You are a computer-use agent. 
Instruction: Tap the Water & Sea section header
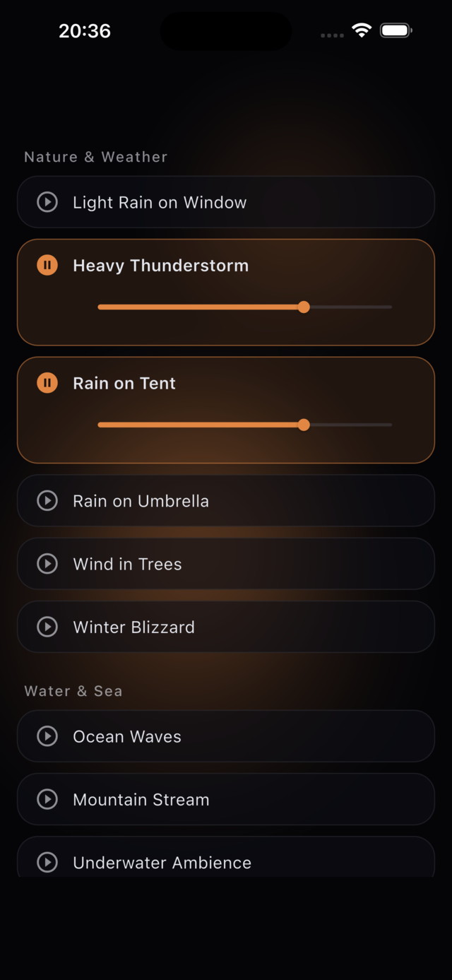73,691
